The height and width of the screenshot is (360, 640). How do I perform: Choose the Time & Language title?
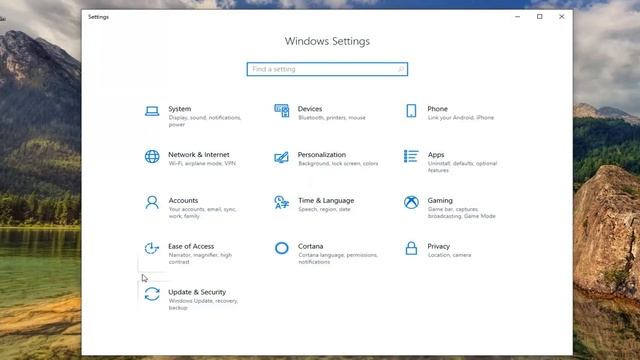click(x=326, y=200)
